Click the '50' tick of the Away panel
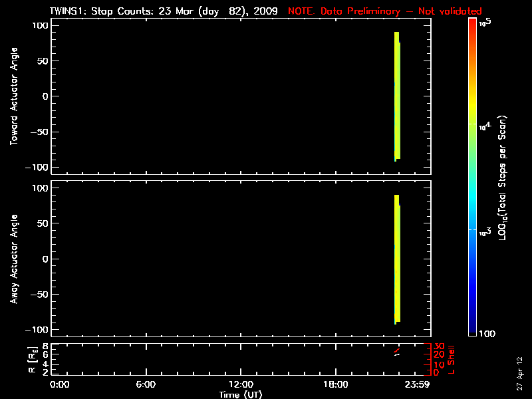The height and width of the screenshot is (399, 532). click(44, 223)
